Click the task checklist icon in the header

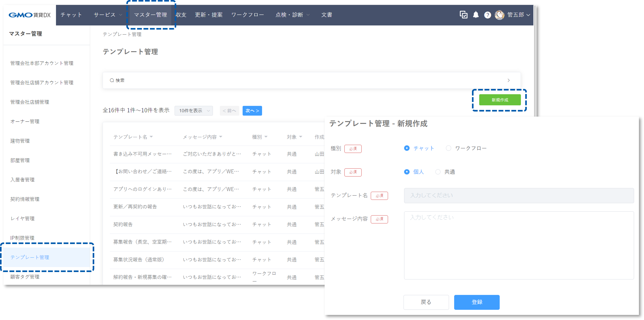coord(464,15)
